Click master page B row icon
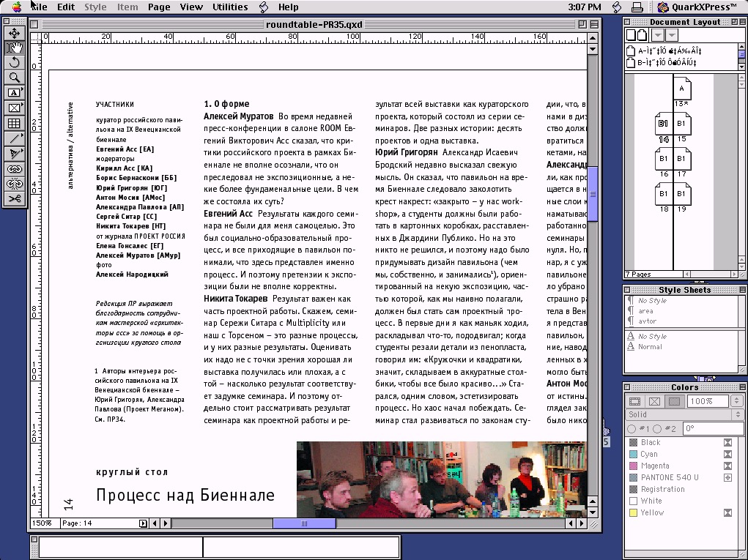Image resolution: width=748 pixels, height=560 pixels. (x=631, y=62)
